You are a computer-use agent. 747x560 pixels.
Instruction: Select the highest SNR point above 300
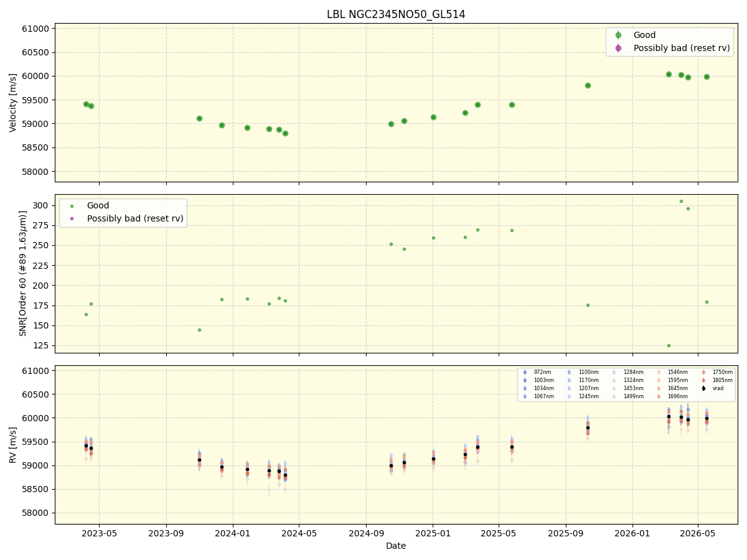(x=681, y=201)
